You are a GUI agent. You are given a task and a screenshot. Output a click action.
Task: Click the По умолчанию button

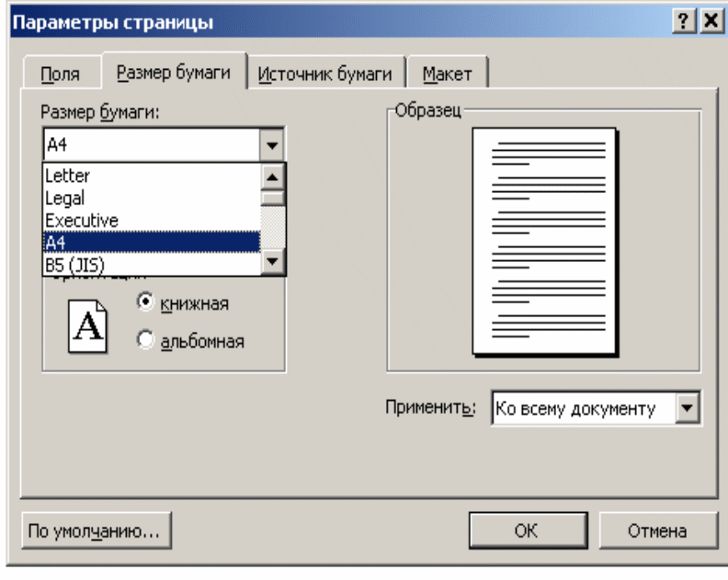pyautogui.click(x=95, y=530)
